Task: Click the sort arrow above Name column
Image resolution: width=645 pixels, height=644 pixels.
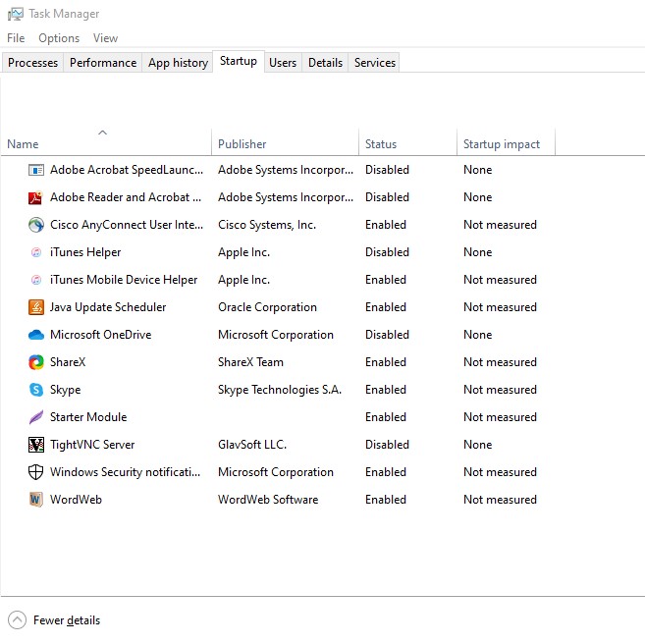Action: (x=103, y=133)
